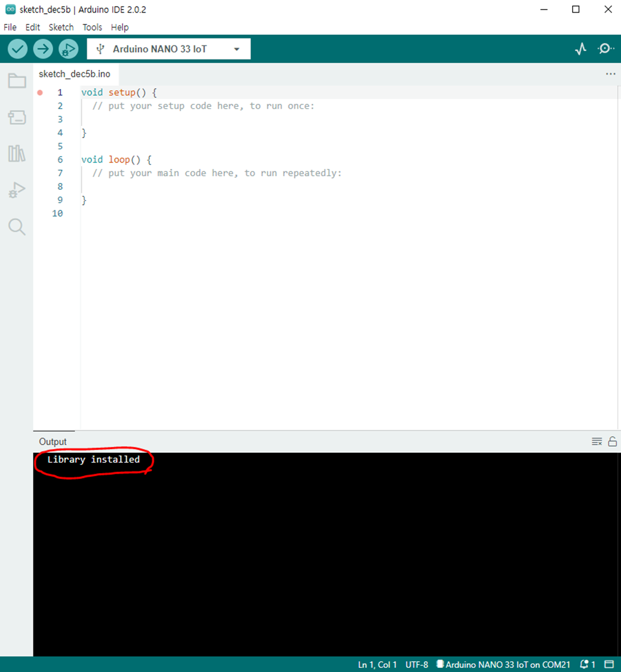The image size is (621, 672).
Task: Click the 'void setup() {' code line
Action: tap(119, 92)
